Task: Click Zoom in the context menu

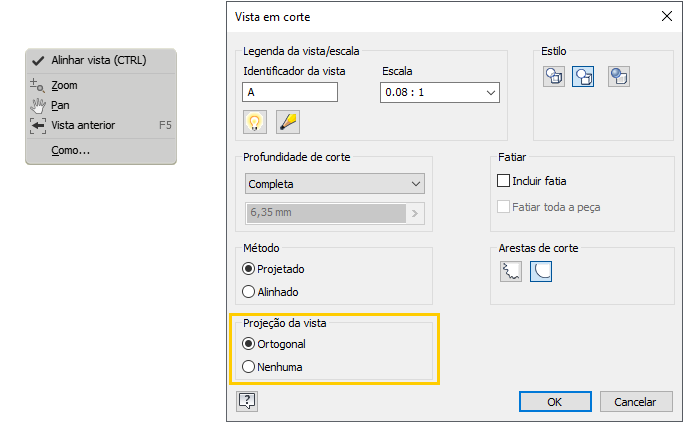Action: tap(64, 85)
